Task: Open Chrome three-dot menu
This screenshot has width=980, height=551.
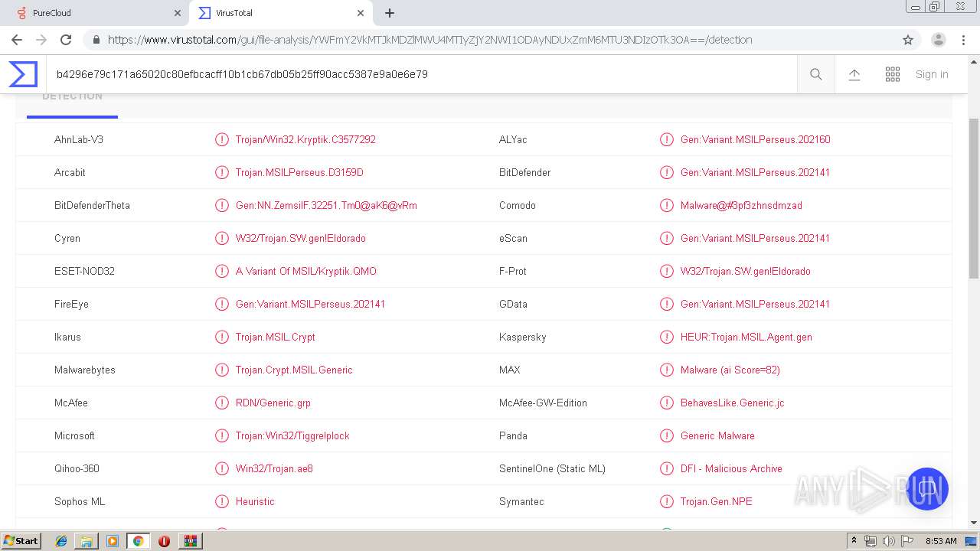Action: (x=963, y=40)
